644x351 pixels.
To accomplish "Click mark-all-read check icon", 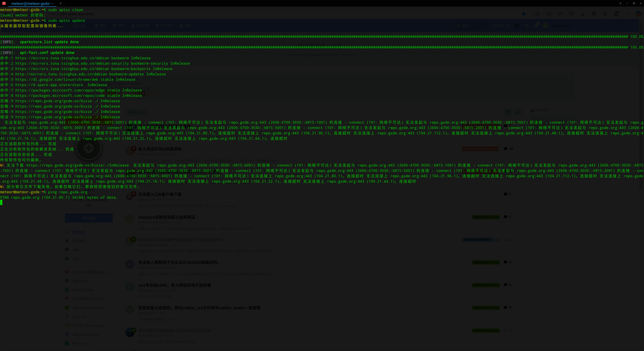I will point(518,112).
